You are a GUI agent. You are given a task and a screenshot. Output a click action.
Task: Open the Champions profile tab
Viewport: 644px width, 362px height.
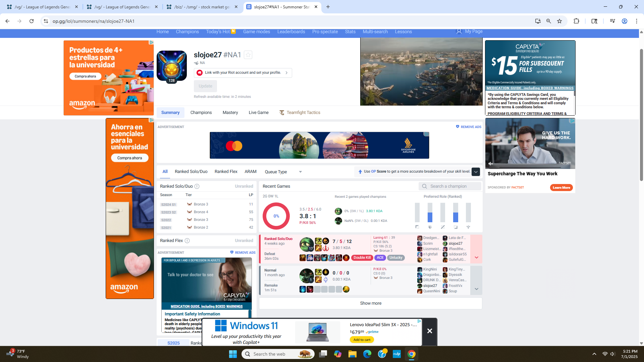coord(201,113)
